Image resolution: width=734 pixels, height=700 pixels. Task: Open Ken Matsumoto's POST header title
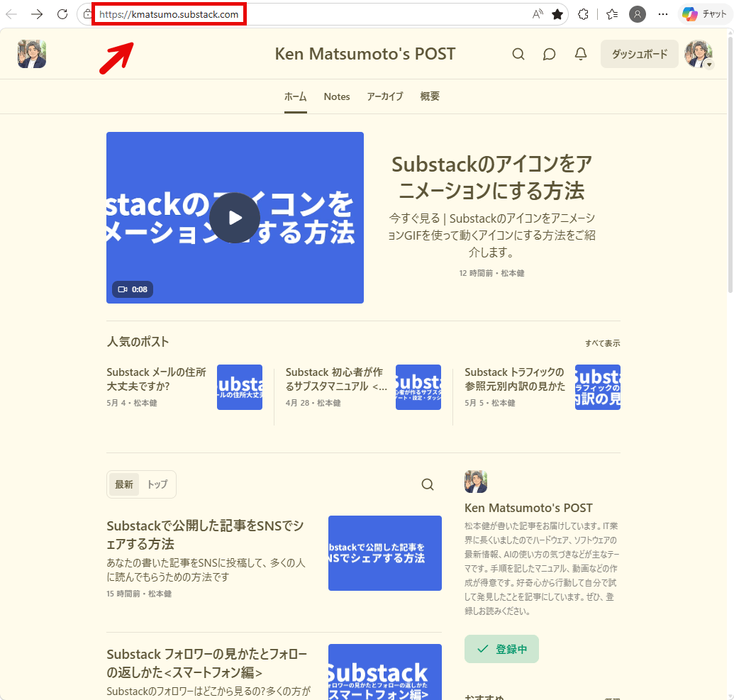tap(365, 54)
